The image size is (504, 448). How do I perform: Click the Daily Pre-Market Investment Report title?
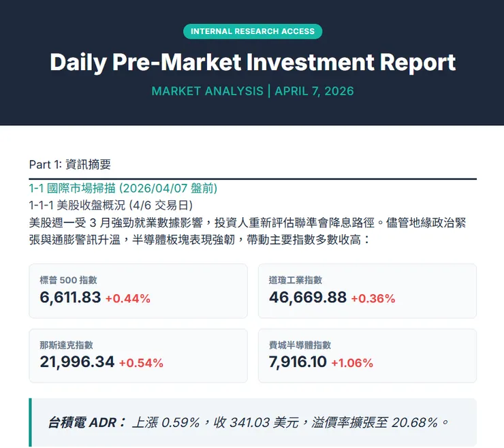click(253, 62)
